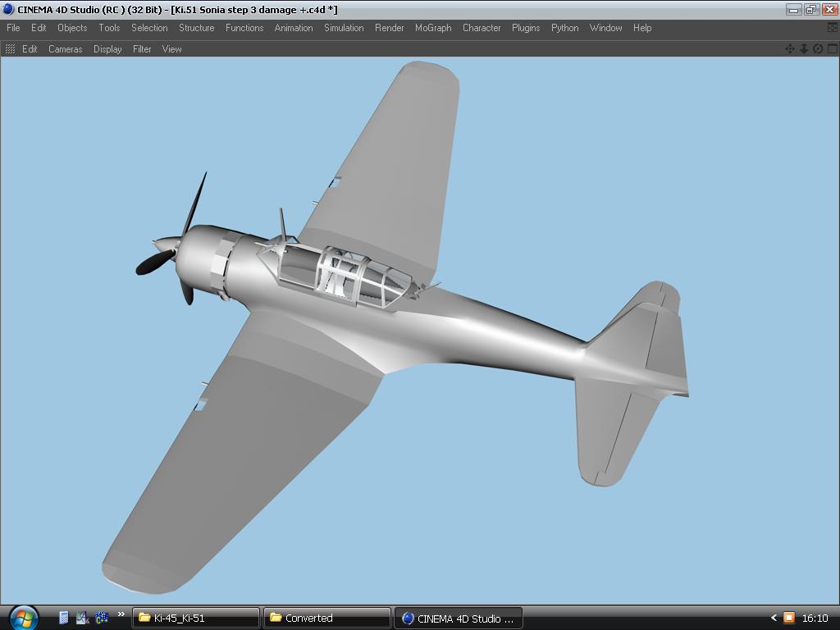Screen dimensions: 840x630
Task: Open the Render menu
Action: pyautogui.click(x=389, y=28)
